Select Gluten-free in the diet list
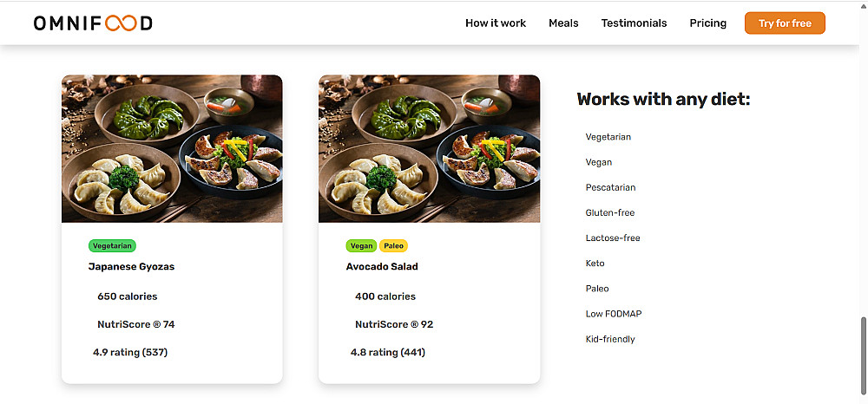This screenshot has width=868, height=404. pos(610,212)
